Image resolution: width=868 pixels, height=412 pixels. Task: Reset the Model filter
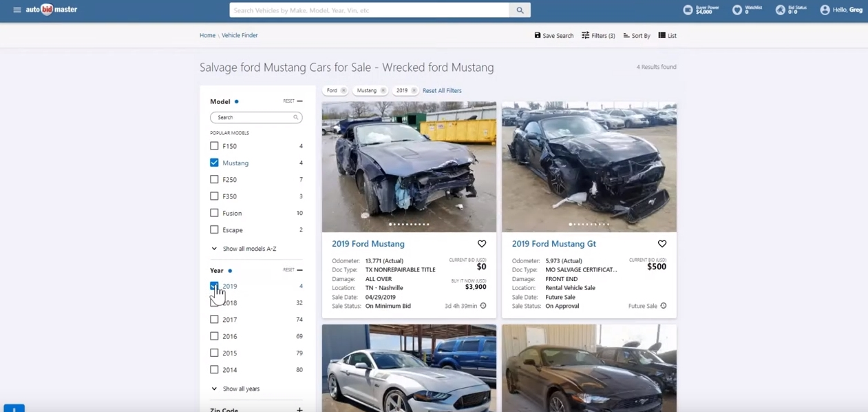point(288,101)
